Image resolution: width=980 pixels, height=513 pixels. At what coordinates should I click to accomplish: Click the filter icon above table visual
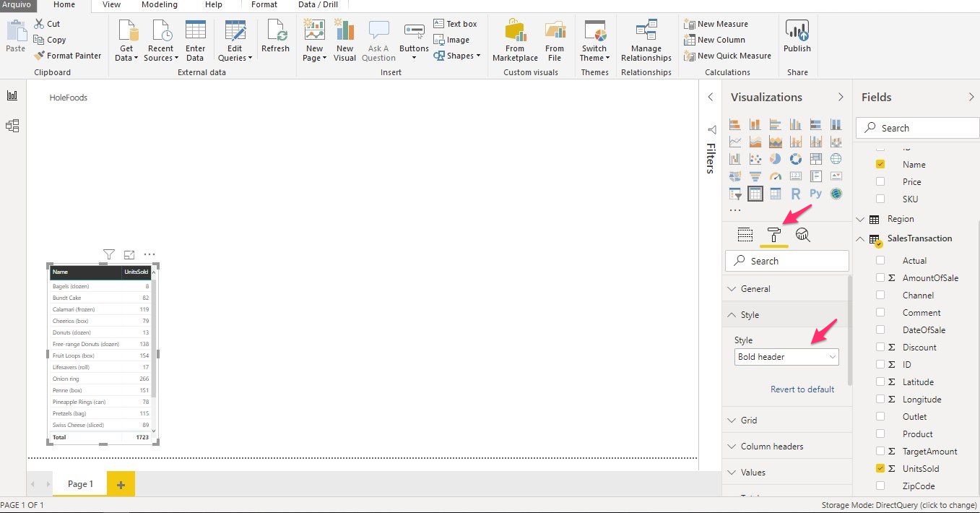point(108,254)
